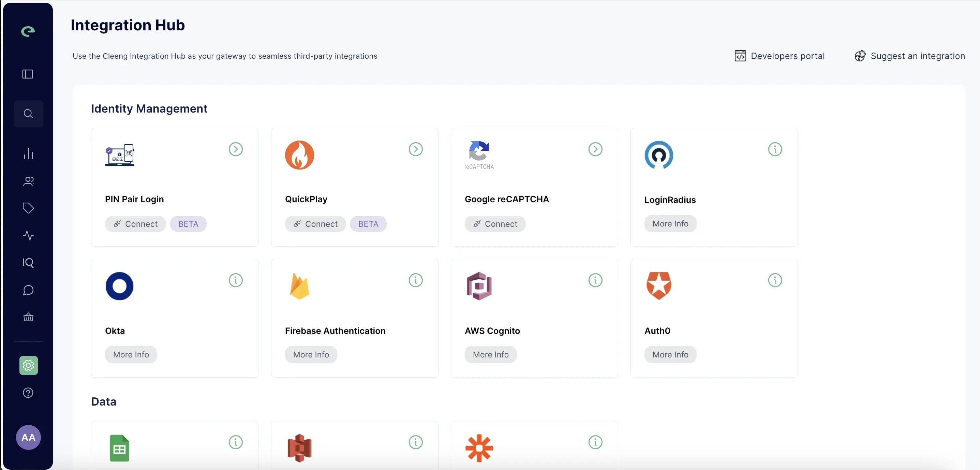Click the shopping basket icon in sidebar
Viewport: 980px width, 470px height.
coord(28,318)
